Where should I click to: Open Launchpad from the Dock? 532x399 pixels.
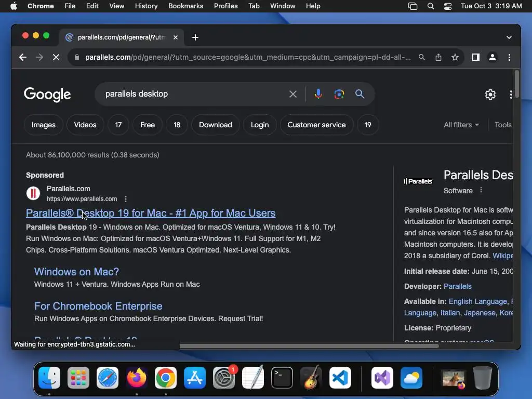78,378
